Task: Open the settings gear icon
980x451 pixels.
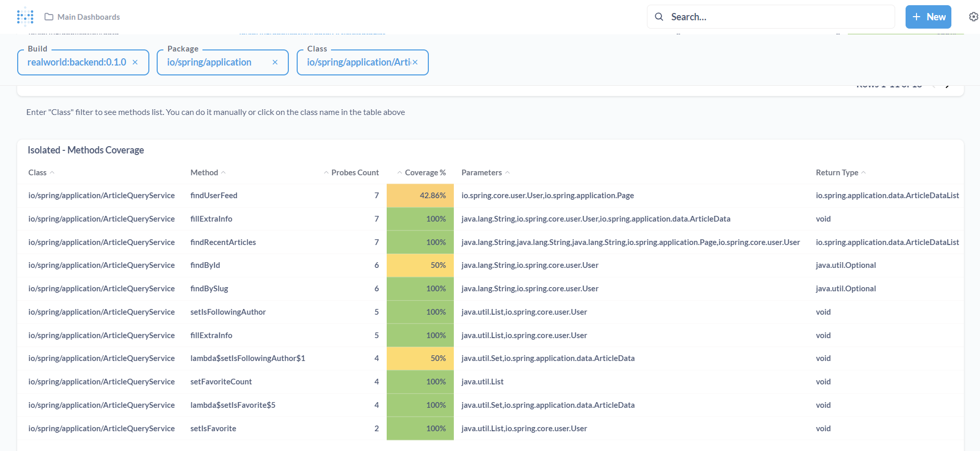Action: (x=973, y=17)
